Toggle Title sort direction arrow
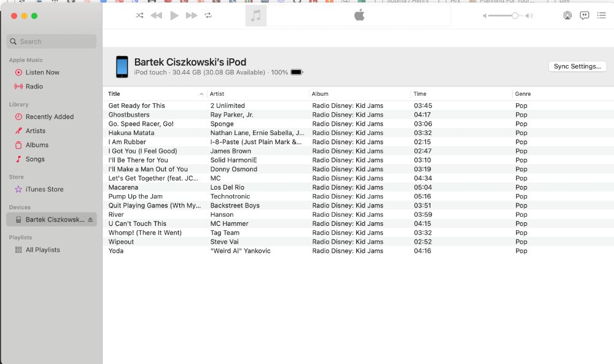Image resolution: width=614 pixels, height=364 pixels. [x=201, y=94]
